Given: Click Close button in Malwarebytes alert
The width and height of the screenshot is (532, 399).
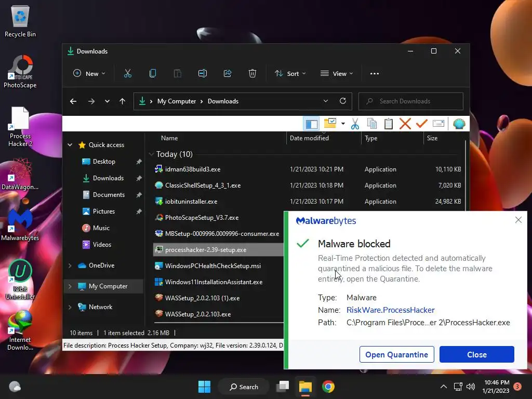Looking at the screenshot, I should point(477,354).
